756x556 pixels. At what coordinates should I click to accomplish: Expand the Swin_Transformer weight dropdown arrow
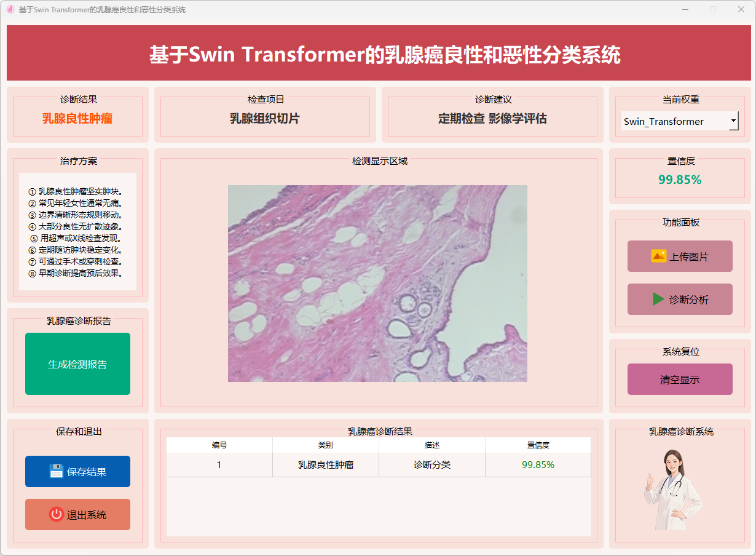click(733, 121)
